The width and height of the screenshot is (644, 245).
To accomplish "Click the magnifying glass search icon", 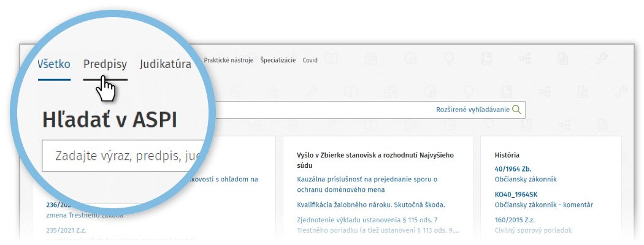I will (x=516, y=110).
